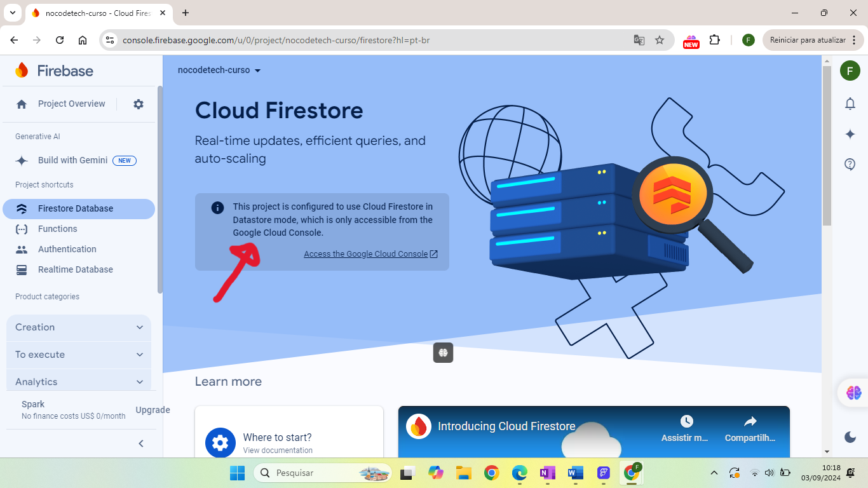Show hidden system tray icons

click(714, 473)
